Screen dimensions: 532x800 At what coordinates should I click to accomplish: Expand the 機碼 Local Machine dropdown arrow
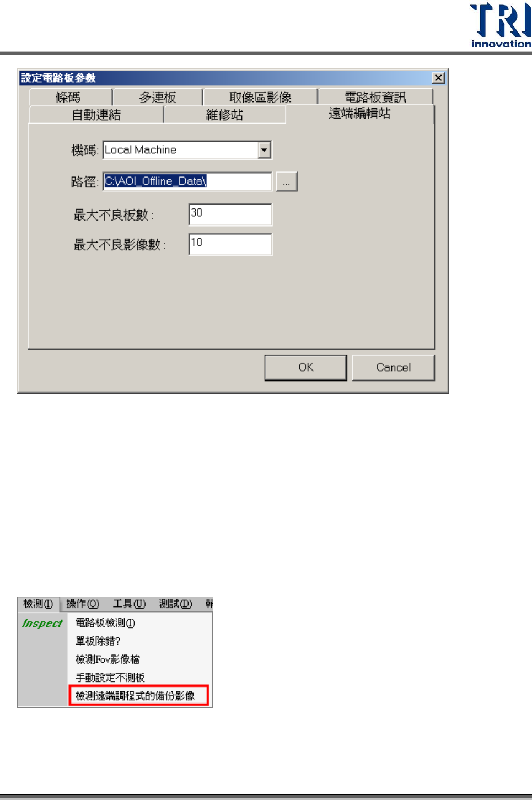click(265, 150)
